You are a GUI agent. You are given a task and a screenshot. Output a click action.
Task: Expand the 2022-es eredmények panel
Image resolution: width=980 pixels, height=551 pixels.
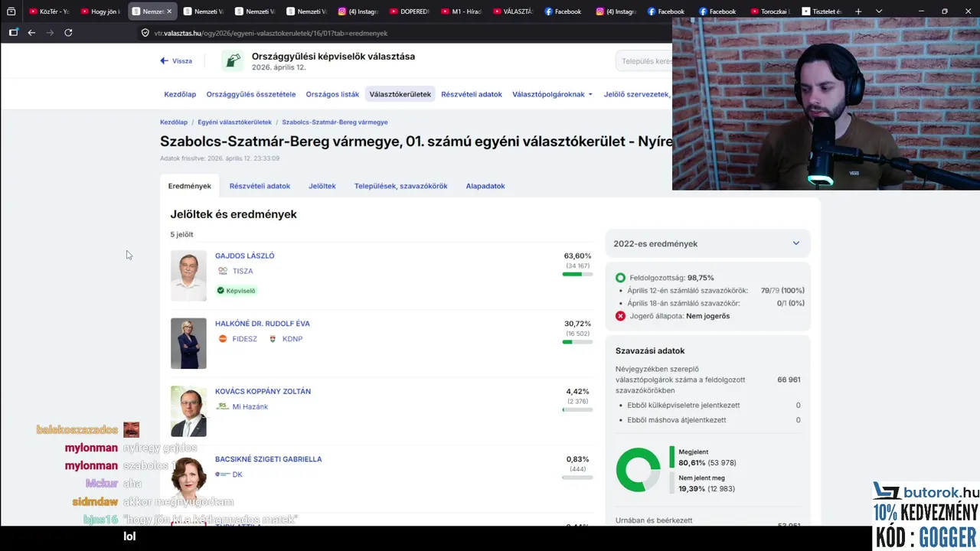pos(707,243)
